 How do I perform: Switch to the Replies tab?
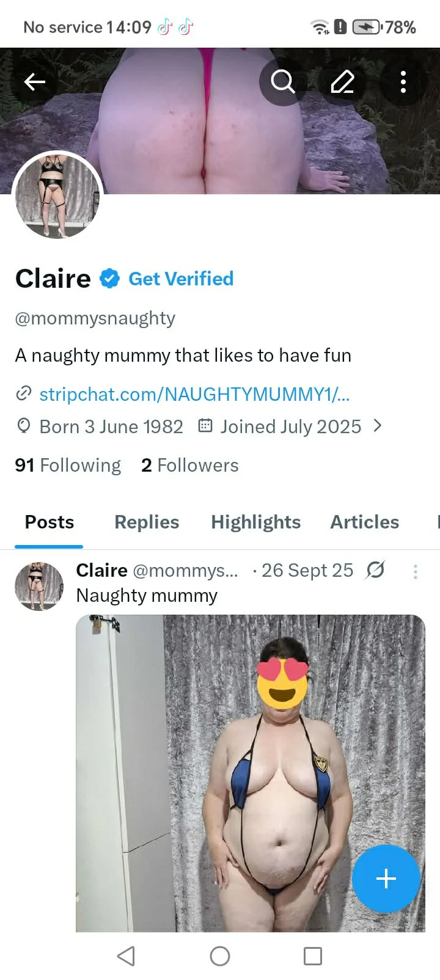click(147, 522)
